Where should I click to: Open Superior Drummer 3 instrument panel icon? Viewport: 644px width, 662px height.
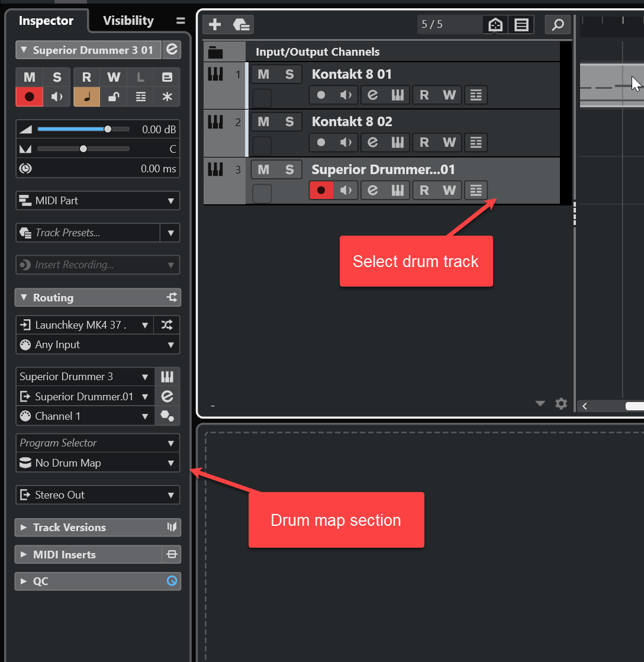[167, 377]
